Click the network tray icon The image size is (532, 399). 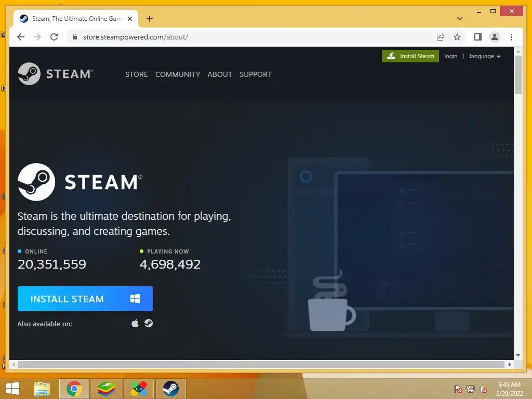pos(471,389)
